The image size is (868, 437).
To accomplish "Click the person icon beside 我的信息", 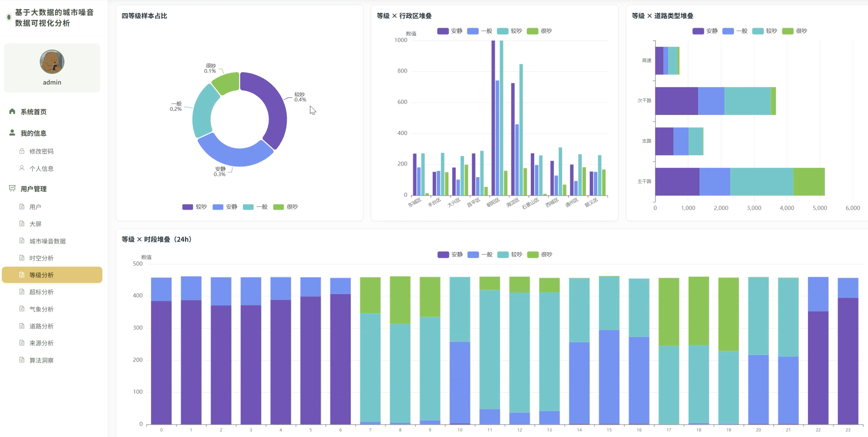I will tap(12, 133).
